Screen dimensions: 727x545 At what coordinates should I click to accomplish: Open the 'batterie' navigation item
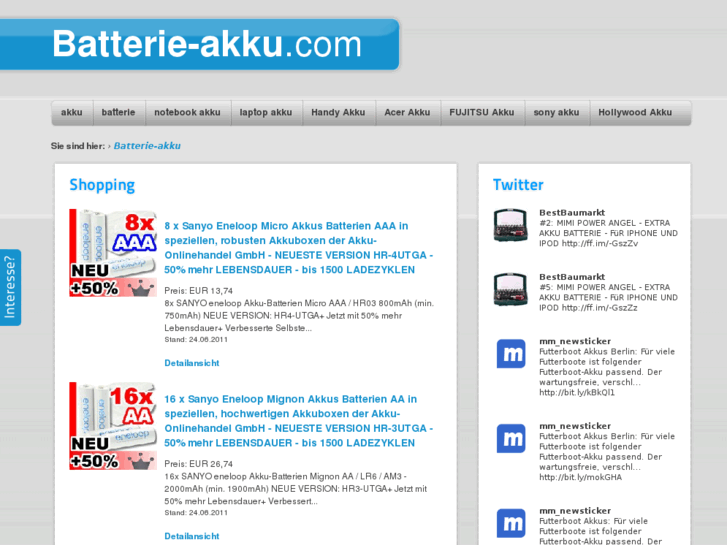coord(119,113)
